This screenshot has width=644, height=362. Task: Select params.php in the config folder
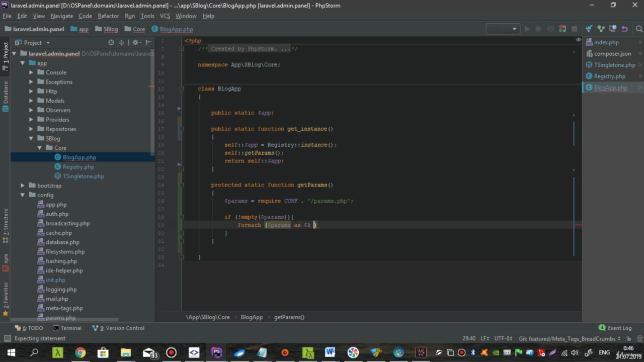(x=60, y=318)
